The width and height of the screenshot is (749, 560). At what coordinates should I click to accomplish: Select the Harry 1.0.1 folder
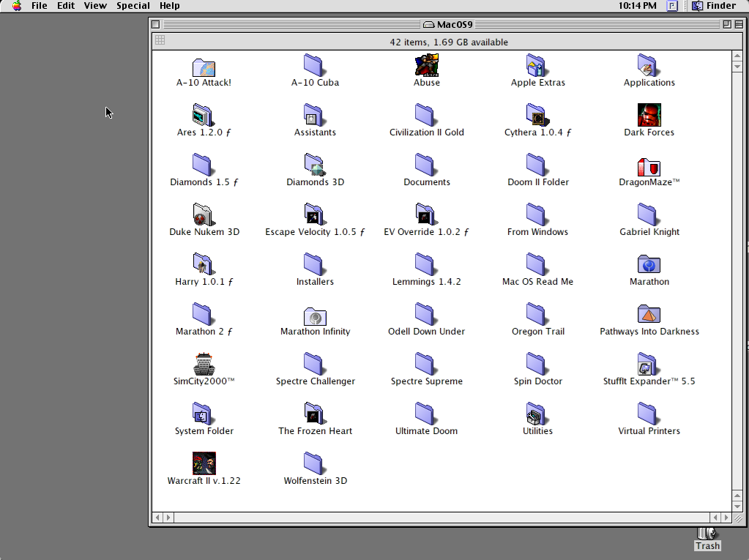point(203,264)
